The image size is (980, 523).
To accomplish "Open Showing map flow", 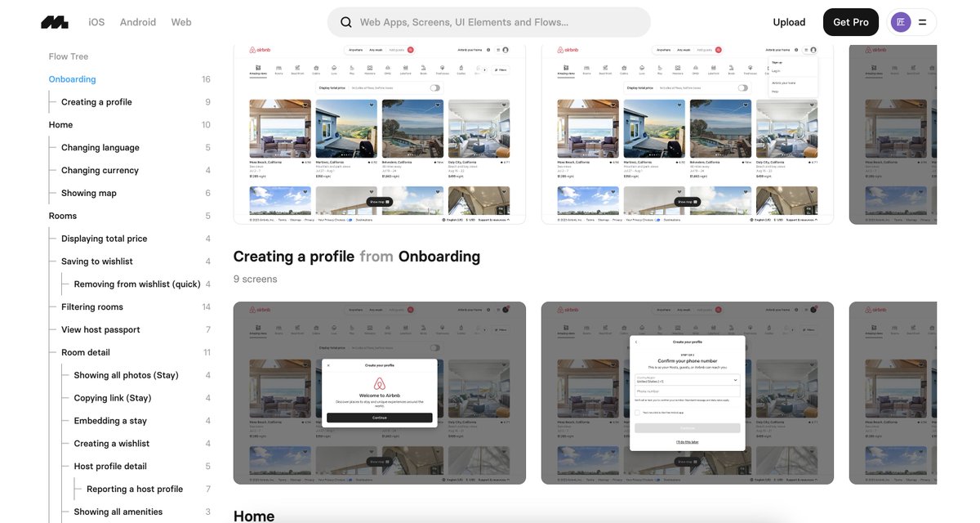I will tap(89, 194).
